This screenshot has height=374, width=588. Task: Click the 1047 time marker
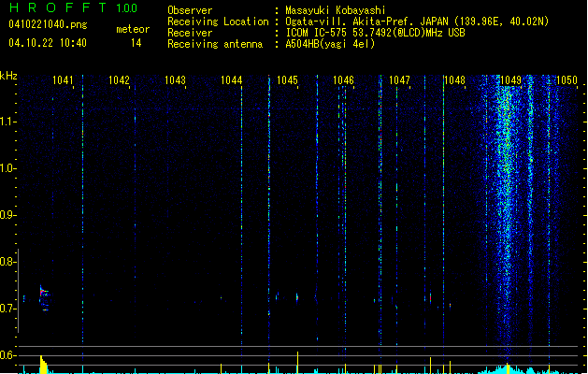(399, 79)
